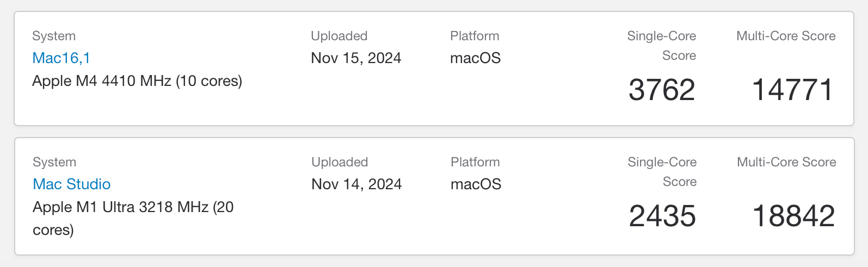Select the Apple M1 Ultra 3218 MHz text
The width and height of the screenshot is (868, 267).
click(x=120, y=207)
